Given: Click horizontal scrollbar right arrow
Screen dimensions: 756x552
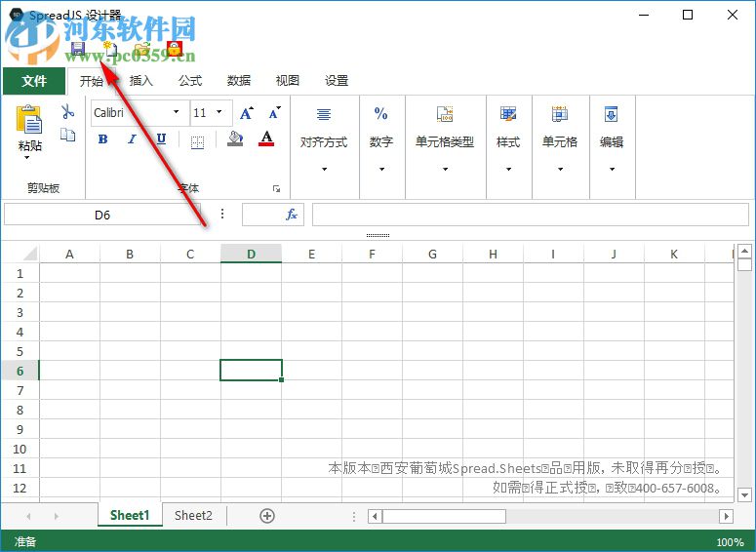Looking at the screenshot, I should coord(726,516).
